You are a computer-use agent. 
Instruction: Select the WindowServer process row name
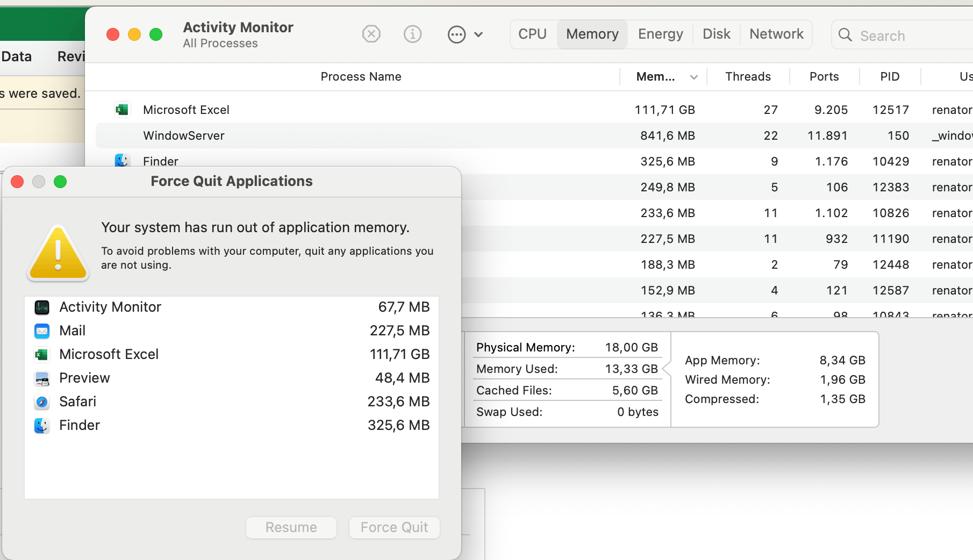[x=184, y=135]
